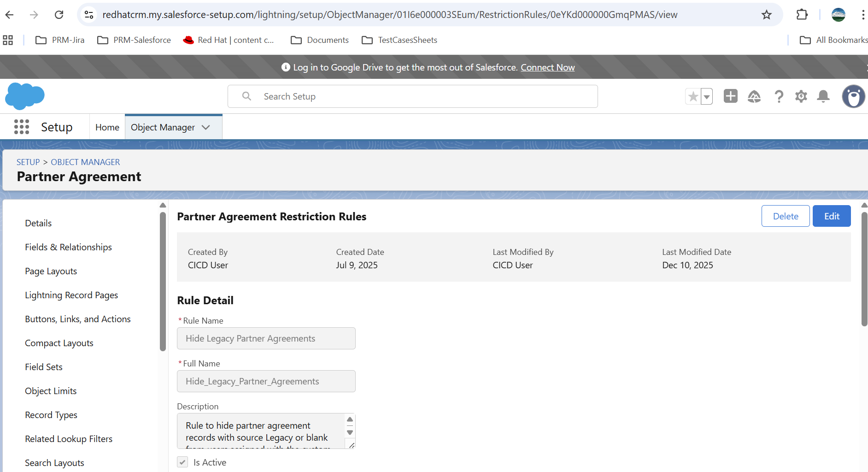The image size is (868, 472).
Task: Open the Trailhead guidance icon
Action: [754, 96]
